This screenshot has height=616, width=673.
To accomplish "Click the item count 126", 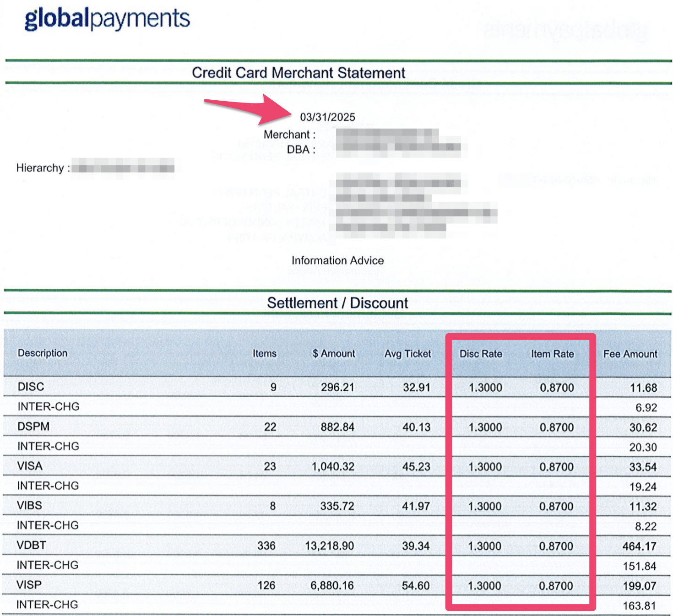I will [266, 585].
